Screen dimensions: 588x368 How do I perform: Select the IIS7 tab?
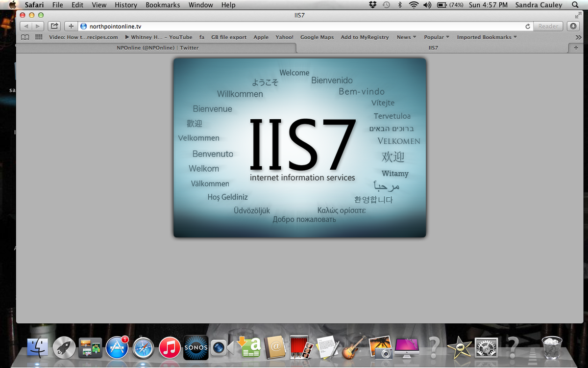[433, 48]
